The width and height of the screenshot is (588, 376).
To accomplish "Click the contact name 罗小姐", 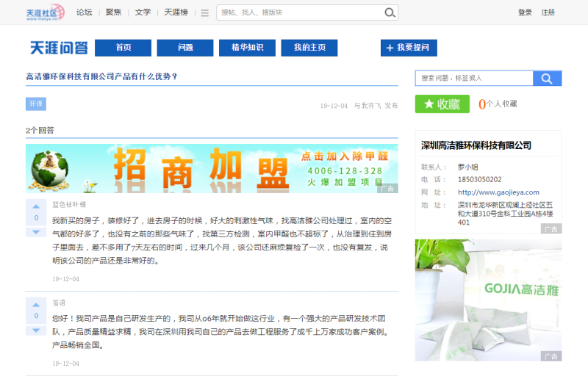I will 468,167.
